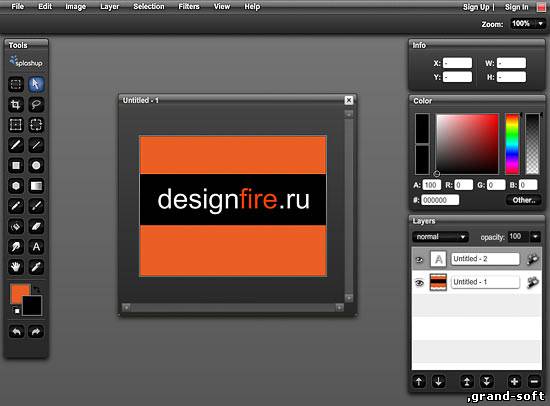Click the Alpha value input field
550x406 pixels.
tap(432, 185)
